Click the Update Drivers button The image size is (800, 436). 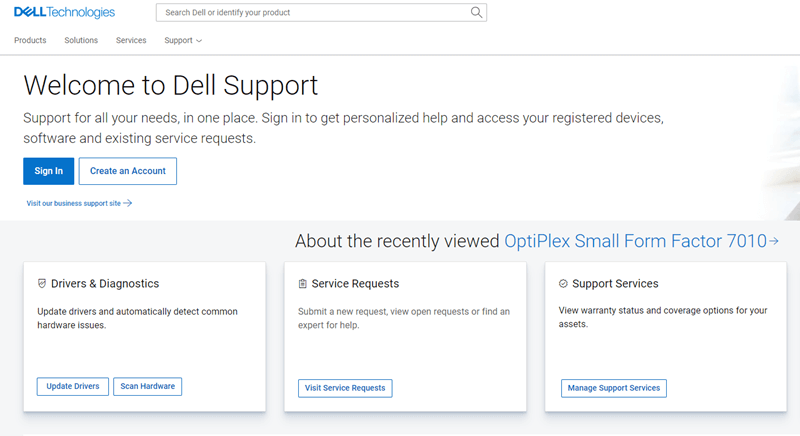[x=72, y=387]
